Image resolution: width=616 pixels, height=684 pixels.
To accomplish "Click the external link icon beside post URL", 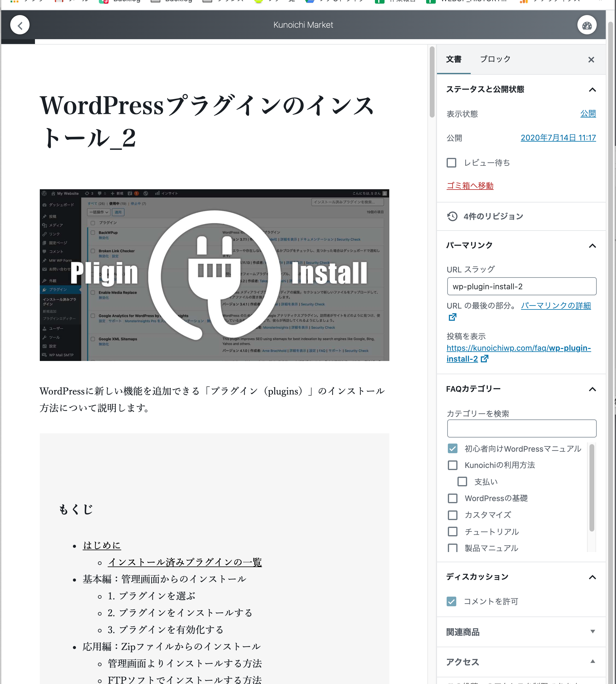I will (x=484, y=358).
